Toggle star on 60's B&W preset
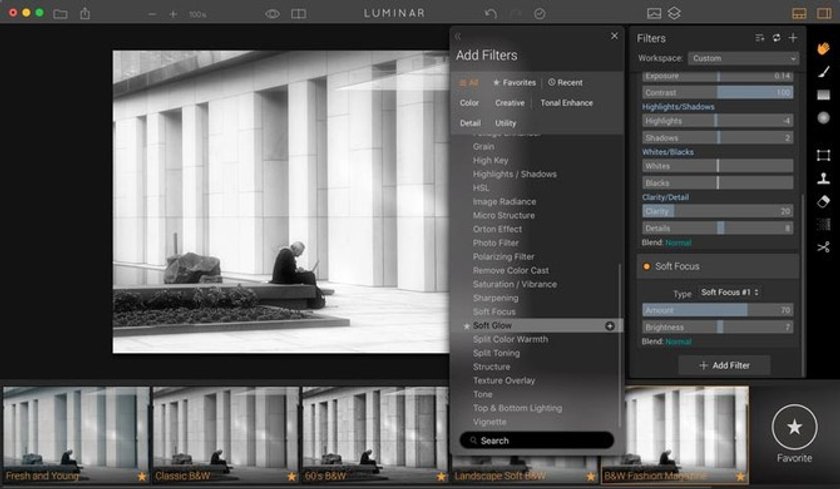 [x=441, y=476]
